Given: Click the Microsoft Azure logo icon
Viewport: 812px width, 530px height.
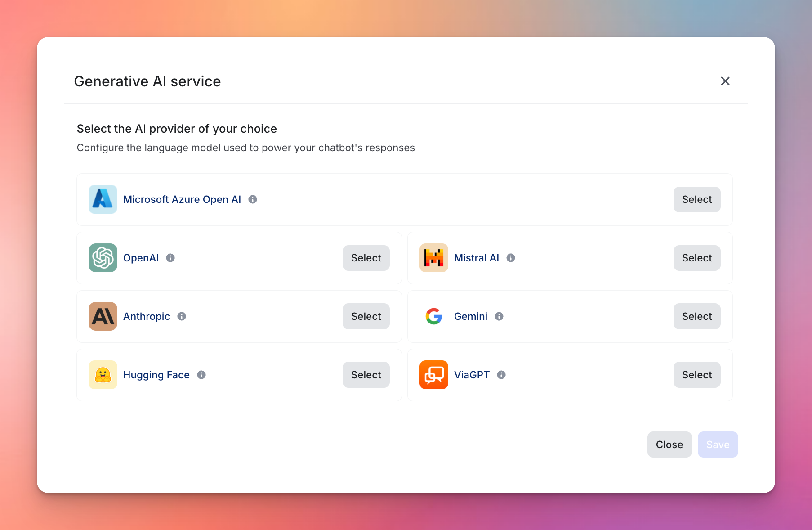Looking at the screenshot, I should point(103,199).
